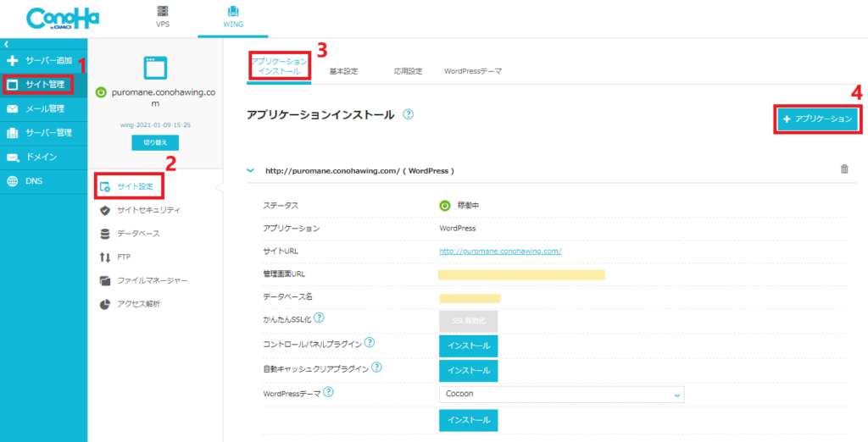Click the globe icon beside DNS
Screen dimensions: 868x442
pyautogui.click(x=13, y=181)
